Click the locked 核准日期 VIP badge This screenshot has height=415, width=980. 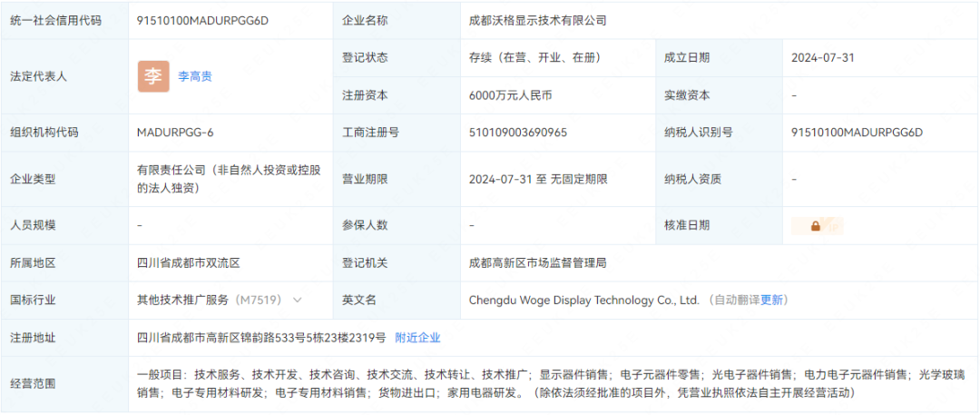(818, 226)
